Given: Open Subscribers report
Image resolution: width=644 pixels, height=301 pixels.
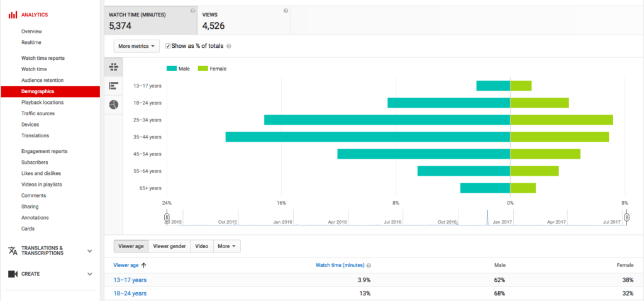Looking at the screenshot, I should [35, 162].
